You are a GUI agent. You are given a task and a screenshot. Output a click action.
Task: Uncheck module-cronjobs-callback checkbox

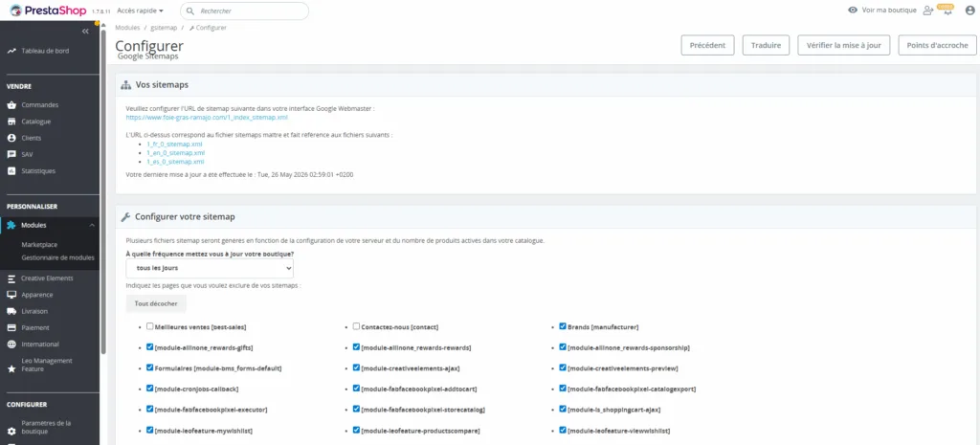tap(149, 389)
